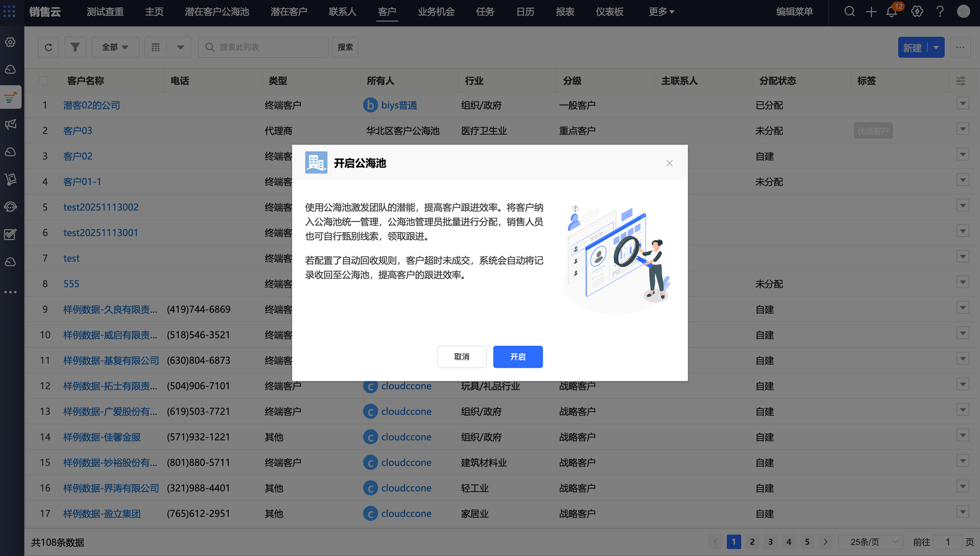Toggle the select-all checkbox in header
Viewport: 980px width, 556px height.
point(43,81)
